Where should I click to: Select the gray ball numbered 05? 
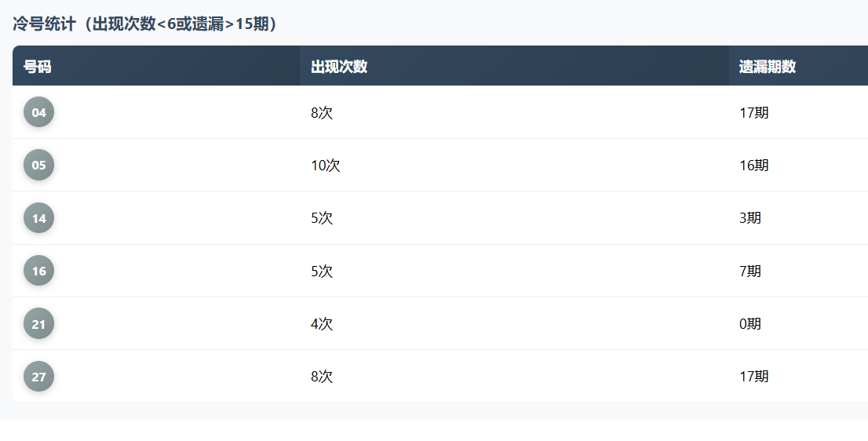tap(38, 165)
